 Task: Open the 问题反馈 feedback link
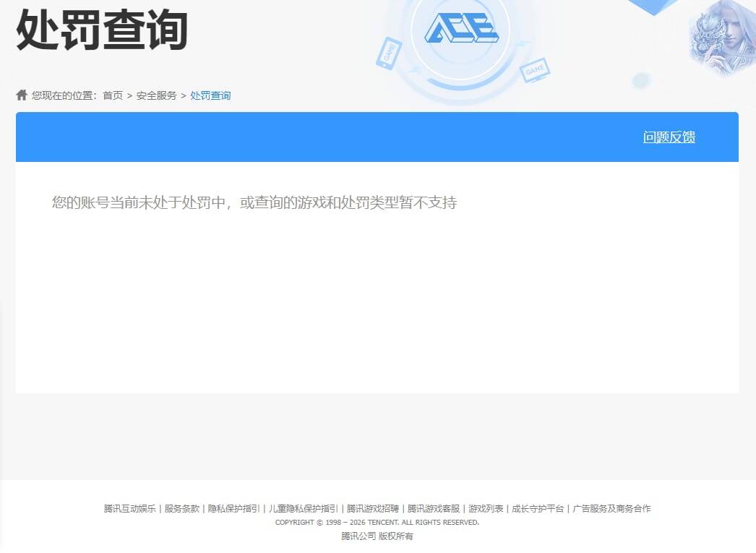point(669,137)
